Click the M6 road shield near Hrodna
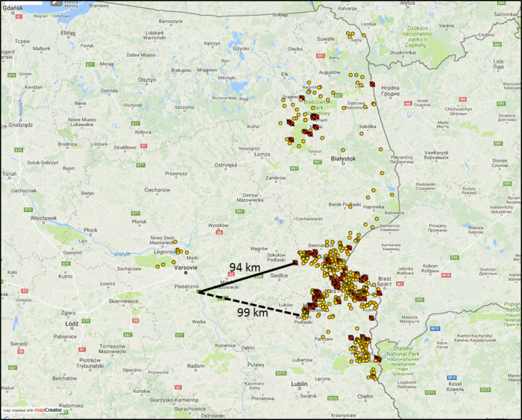 [x=408, y=103]
